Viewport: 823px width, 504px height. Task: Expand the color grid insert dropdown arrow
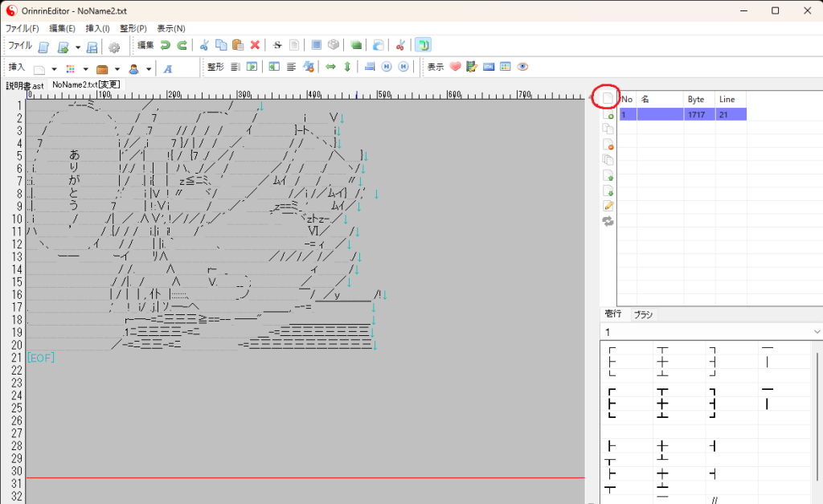(x=84, y=68)
